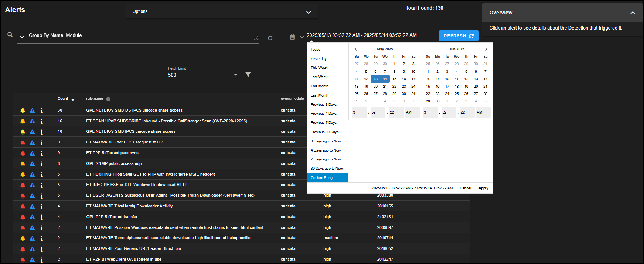
Task: Choose 'Last Month' range preset
Action: [319, 95]
